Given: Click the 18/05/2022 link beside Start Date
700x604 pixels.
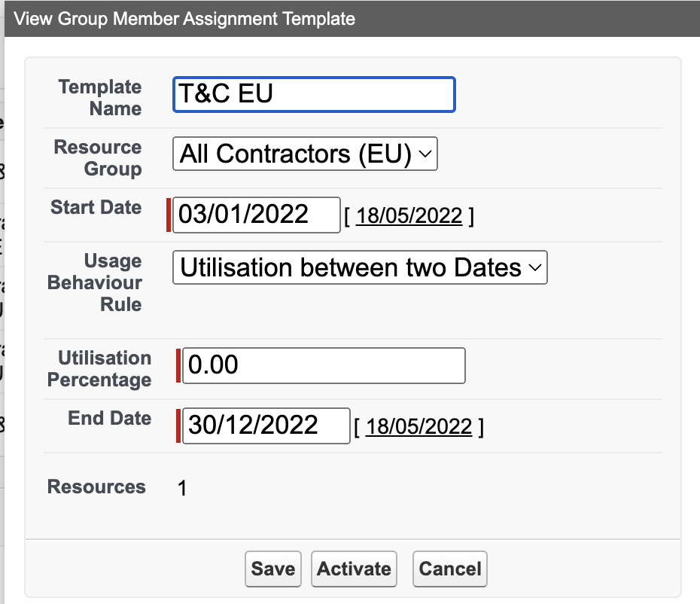Looking at the screenshot, I should click(x=409, y=216).
